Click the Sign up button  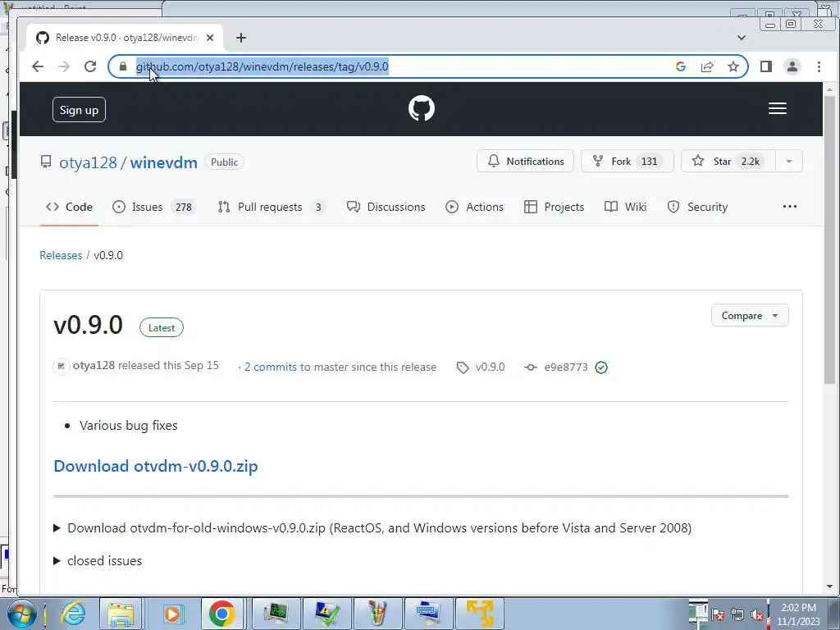pos(79,110)
